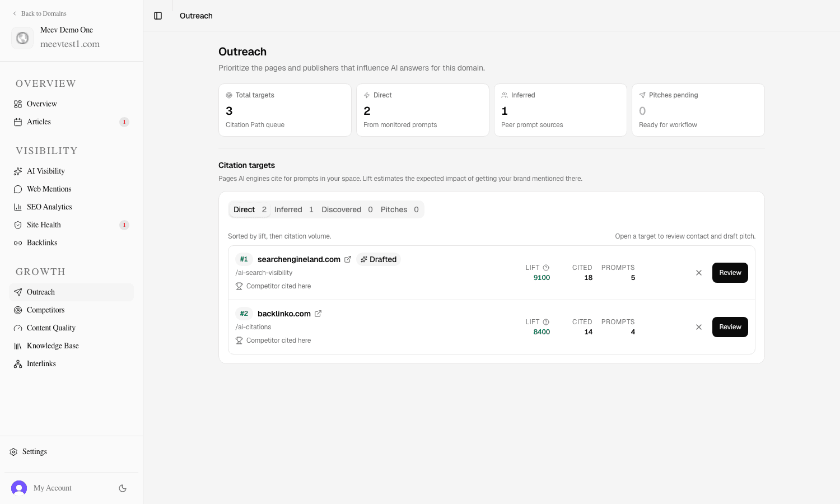Image resolution: width=840 pixels, height=504 pixels.
Task: Click backlinko.com domain name
Action: (x=284, y=314)
